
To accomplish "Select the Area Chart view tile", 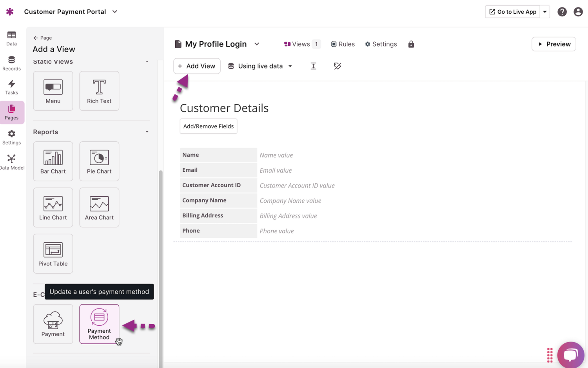I will (99, 207).
